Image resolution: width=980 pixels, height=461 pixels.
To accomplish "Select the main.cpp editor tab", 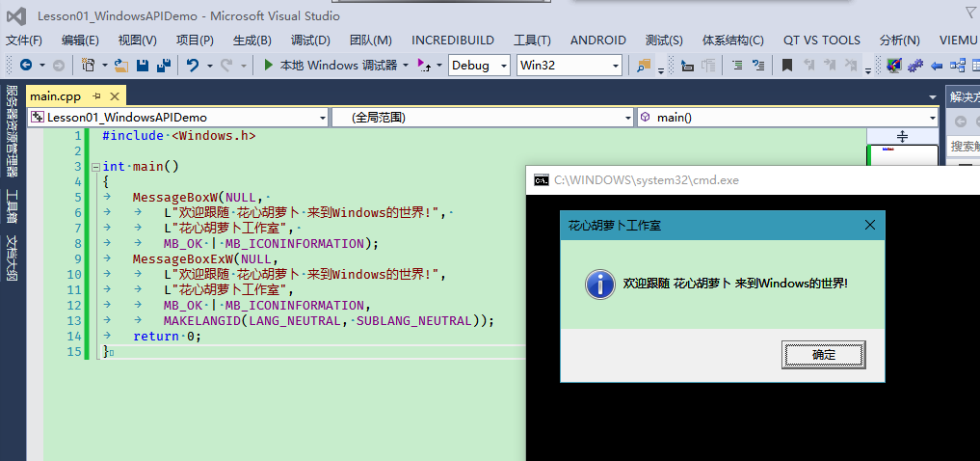I will pos(56,95).
